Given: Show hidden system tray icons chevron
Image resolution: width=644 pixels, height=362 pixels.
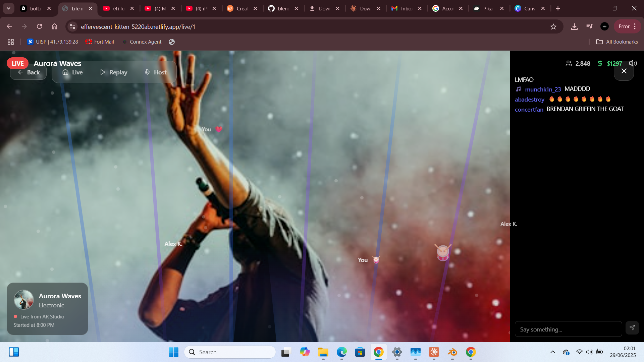Looking at the screenshot, I should (x=552, y=352).
